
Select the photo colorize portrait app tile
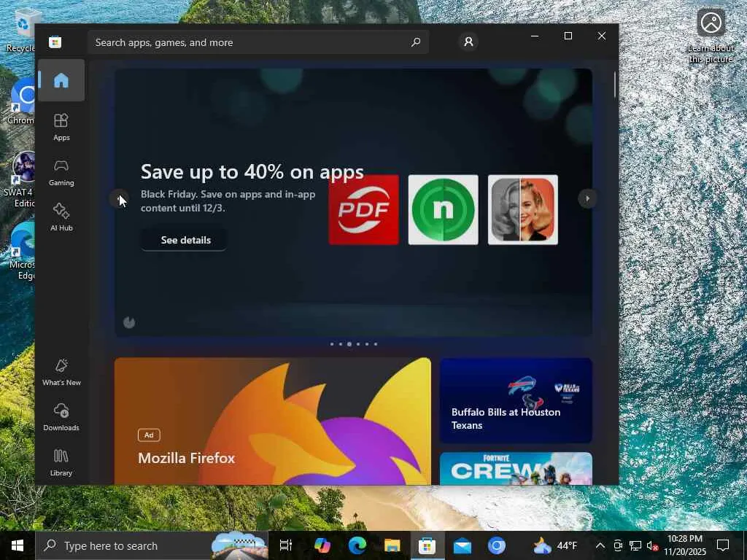coord(523,209)
